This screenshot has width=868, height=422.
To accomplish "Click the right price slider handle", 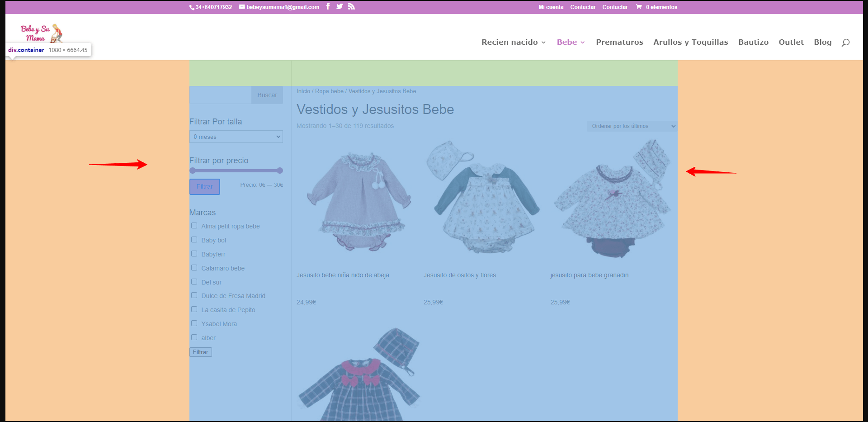I will point(280,171).
